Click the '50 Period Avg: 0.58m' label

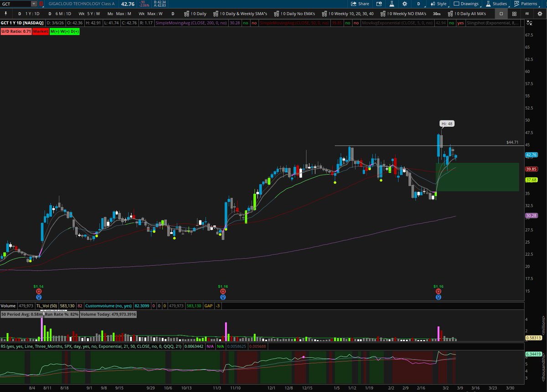point(22,315)
